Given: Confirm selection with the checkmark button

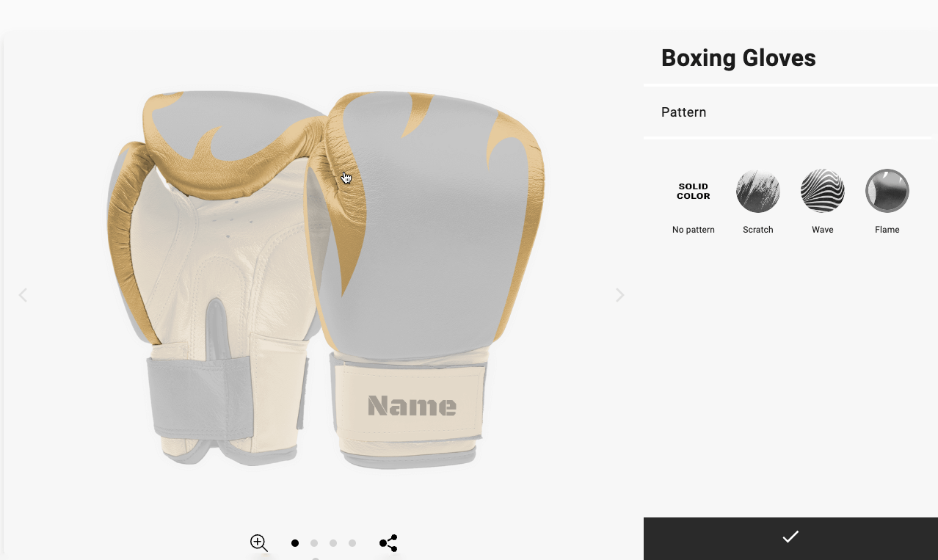Looking at the screenshot, I should click(790, 538).
